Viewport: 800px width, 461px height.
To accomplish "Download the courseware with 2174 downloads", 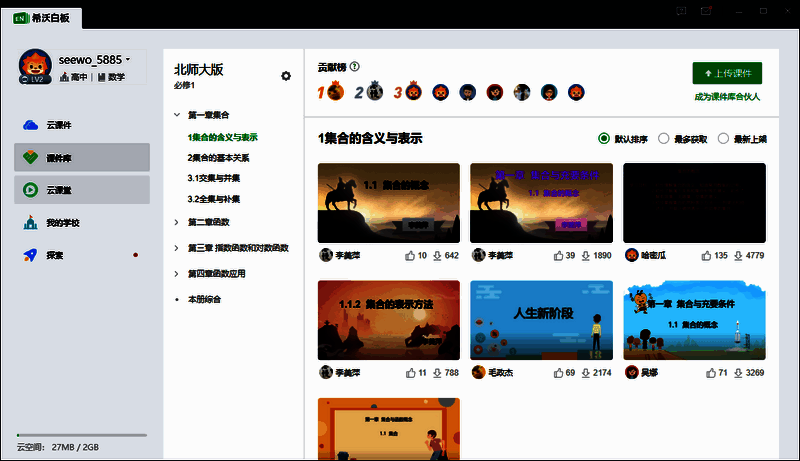I will (x=586, y=373).
